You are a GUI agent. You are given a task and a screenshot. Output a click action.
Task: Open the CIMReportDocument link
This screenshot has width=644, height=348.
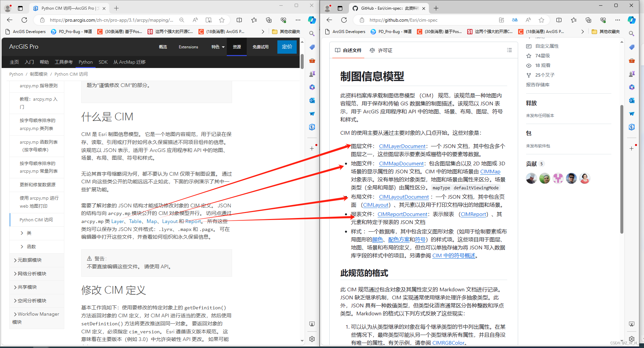point(402,214)
